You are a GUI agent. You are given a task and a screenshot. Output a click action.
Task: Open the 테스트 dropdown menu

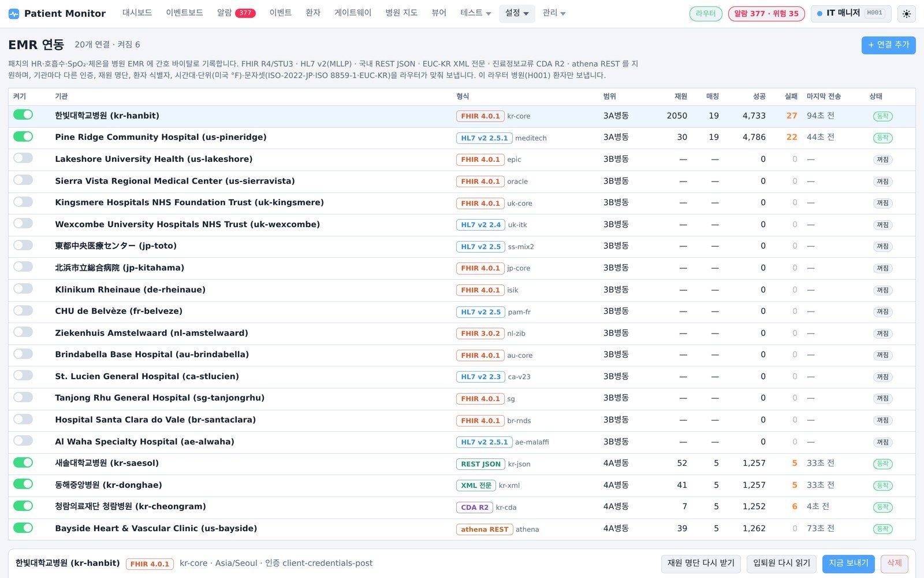(475, 13)
